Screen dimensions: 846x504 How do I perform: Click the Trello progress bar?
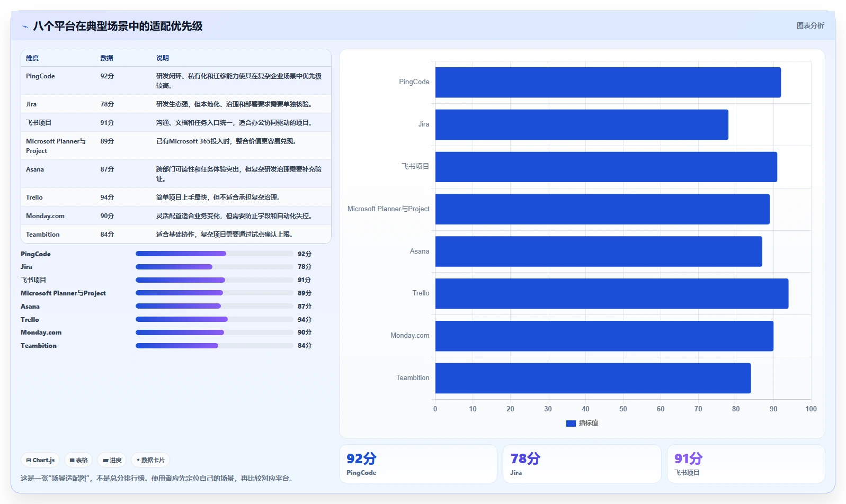tap(214, 319)
